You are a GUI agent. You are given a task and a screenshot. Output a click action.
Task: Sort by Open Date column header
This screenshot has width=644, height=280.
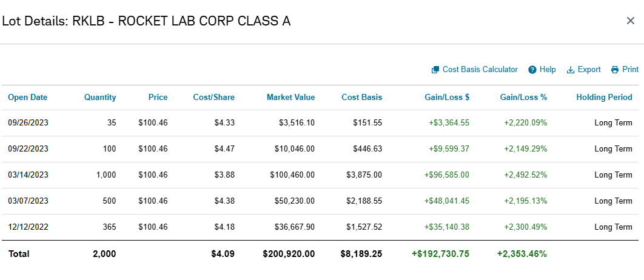tap(27, 98)
